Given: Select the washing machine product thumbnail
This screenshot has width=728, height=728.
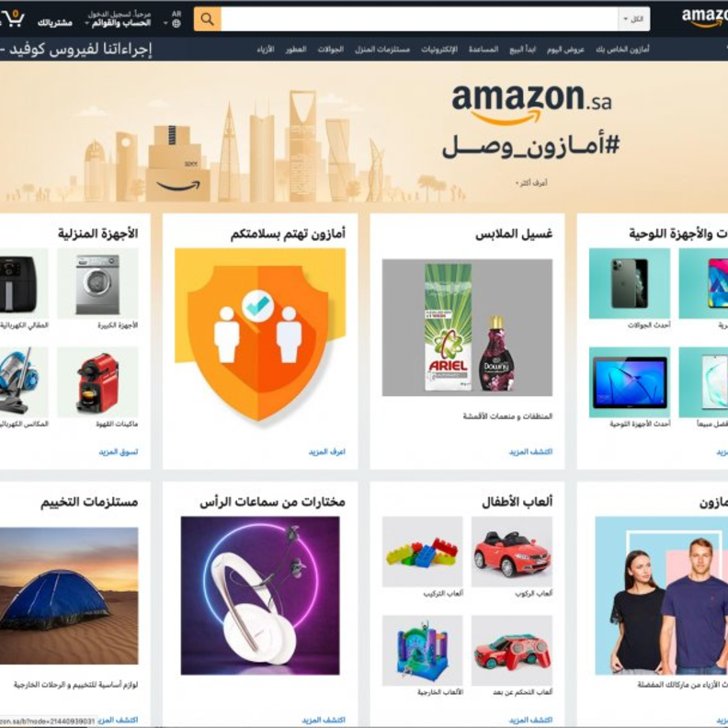Looking at the screenshot, I should [97, 283].
